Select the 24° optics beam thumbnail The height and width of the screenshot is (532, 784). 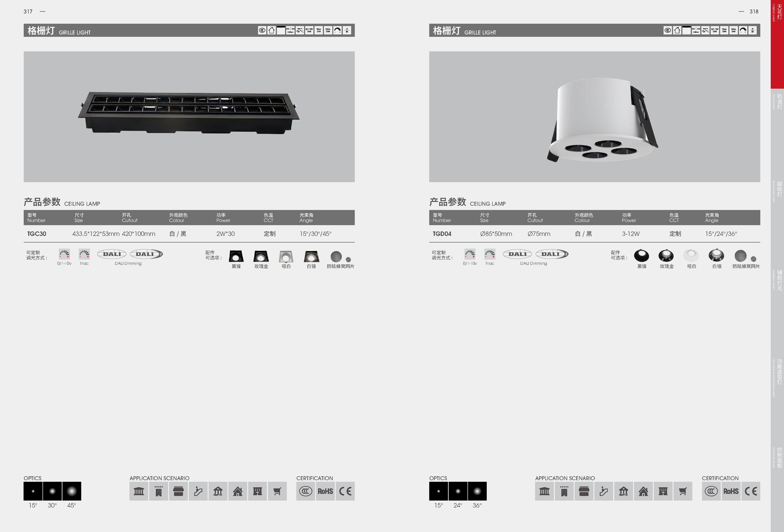pos(458,491)
